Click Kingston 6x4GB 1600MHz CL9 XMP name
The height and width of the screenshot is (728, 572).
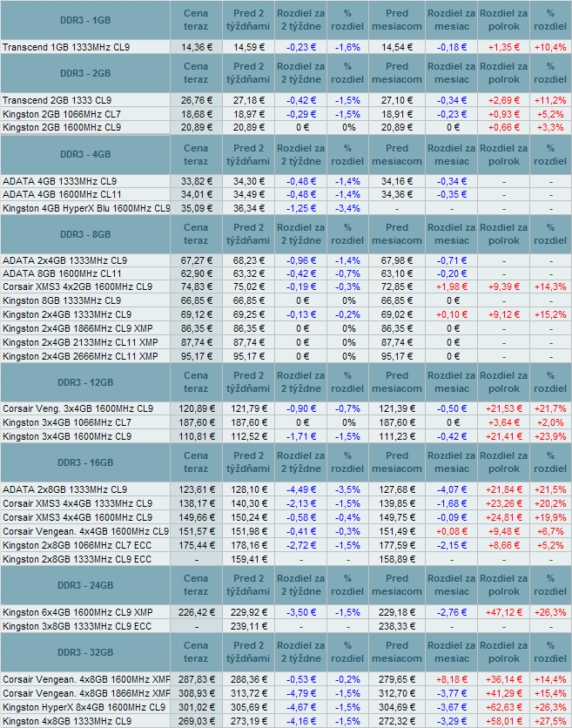[x=77, y=612]
